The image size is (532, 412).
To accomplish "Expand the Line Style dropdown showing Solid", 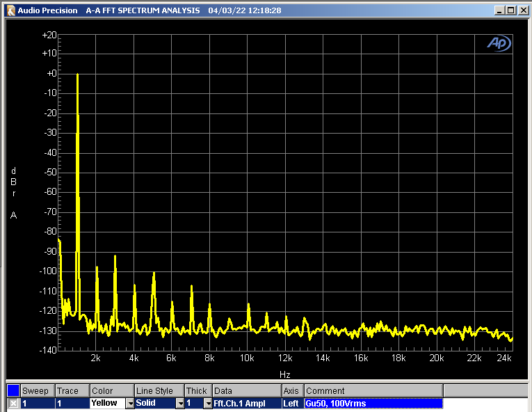I will 179,403.
